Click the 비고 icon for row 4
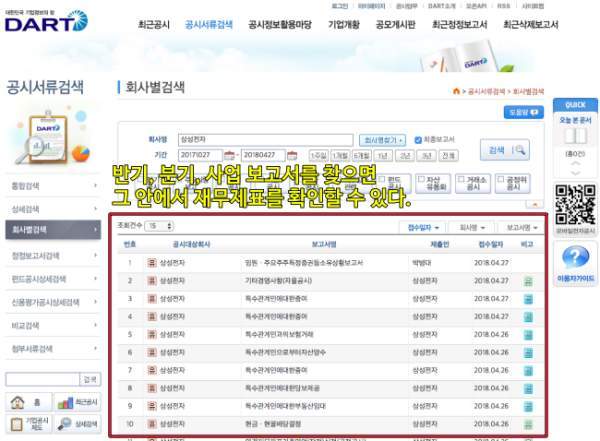The image size is (600, 441). pos(528,317)
